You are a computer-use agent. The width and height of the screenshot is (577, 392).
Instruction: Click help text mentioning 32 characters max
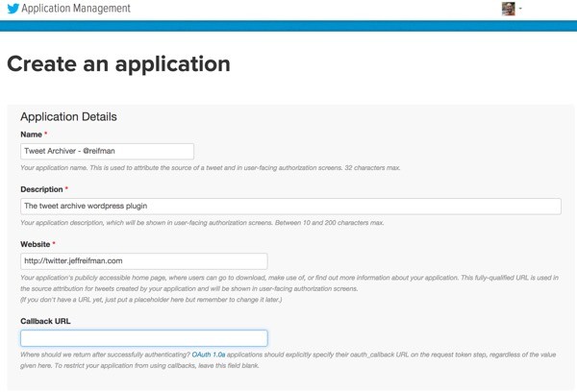pos(211,168)
